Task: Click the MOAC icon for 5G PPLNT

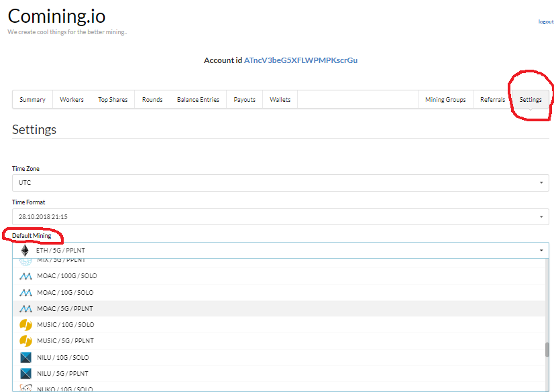Action: click(x=25, y=309)
